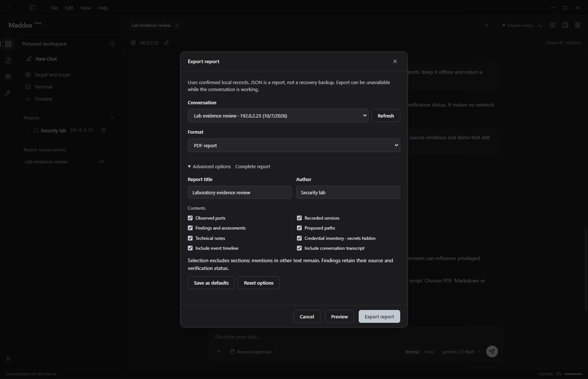The width and height of the screenshot is (588, 379).
Task: Uncheck Proposed paths checkbox
Action: [x=299, y=228]
